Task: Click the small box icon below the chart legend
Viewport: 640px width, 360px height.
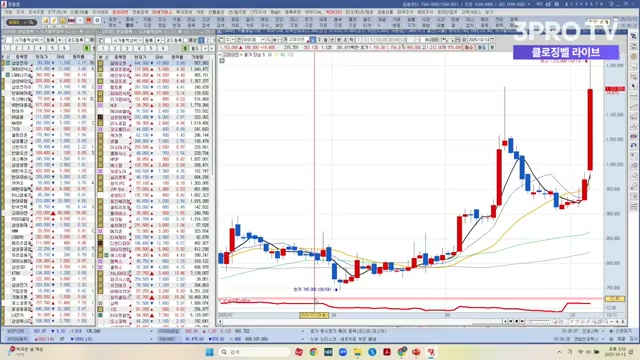Action: [222, 60]
